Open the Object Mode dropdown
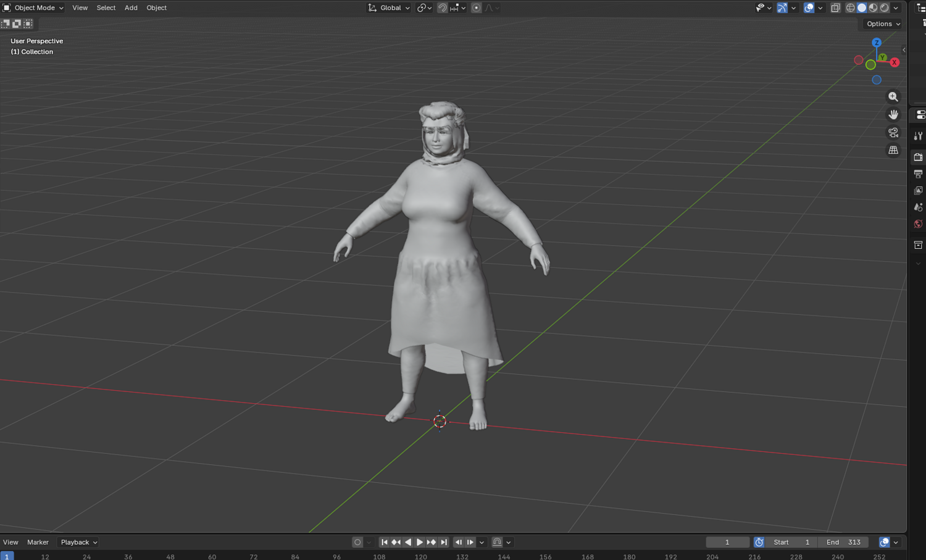This screenshot has height=560, width=926. [33, 8]
